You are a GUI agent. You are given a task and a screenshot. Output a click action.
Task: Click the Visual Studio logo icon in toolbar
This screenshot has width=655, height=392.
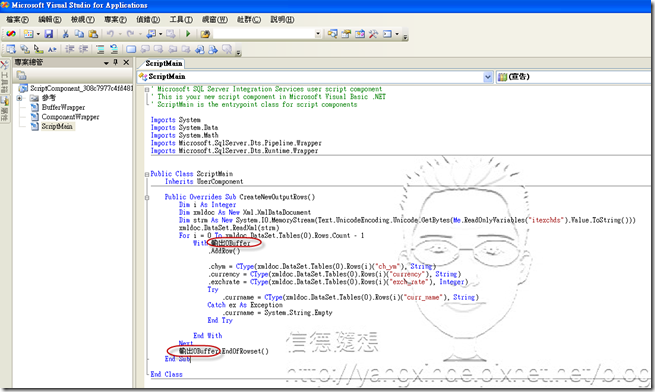(x=11, y=34)
